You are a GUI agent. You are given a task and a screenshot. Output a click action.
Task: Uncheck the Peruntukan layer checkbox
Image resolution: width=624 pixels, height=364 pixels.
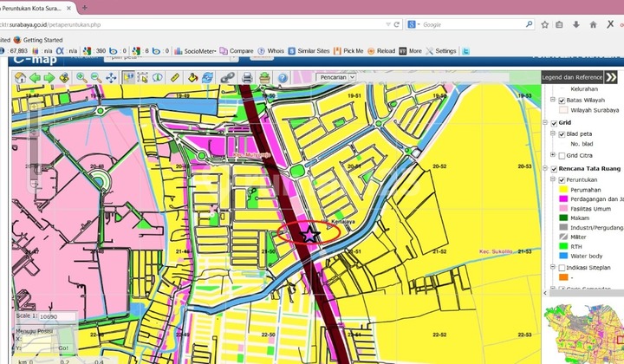tap(562, 179)
